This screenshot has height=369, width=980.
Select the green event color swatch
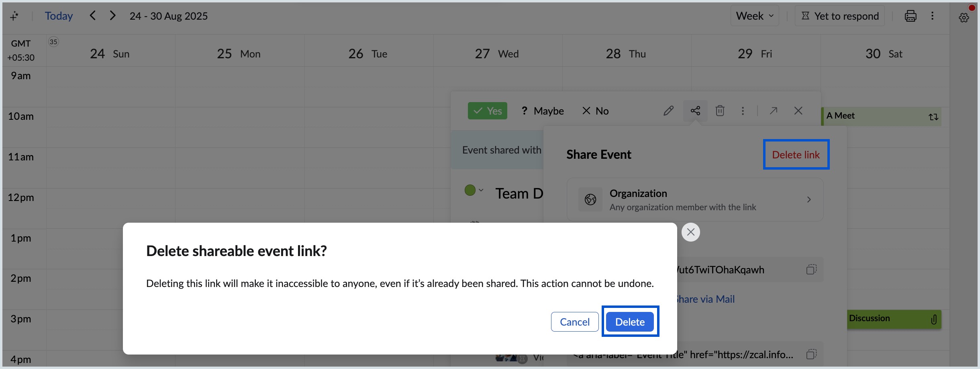coord(470,190)
